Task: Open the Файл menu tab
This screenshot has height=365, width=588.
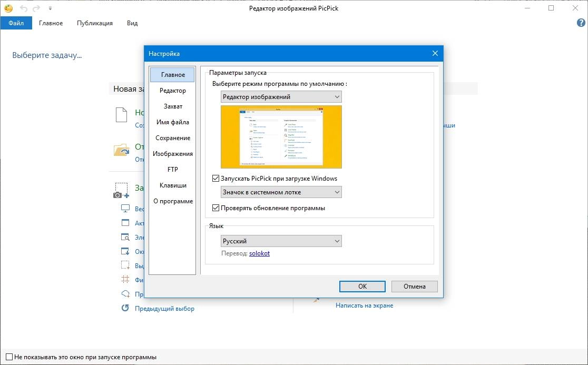Action: pos(16,23)
